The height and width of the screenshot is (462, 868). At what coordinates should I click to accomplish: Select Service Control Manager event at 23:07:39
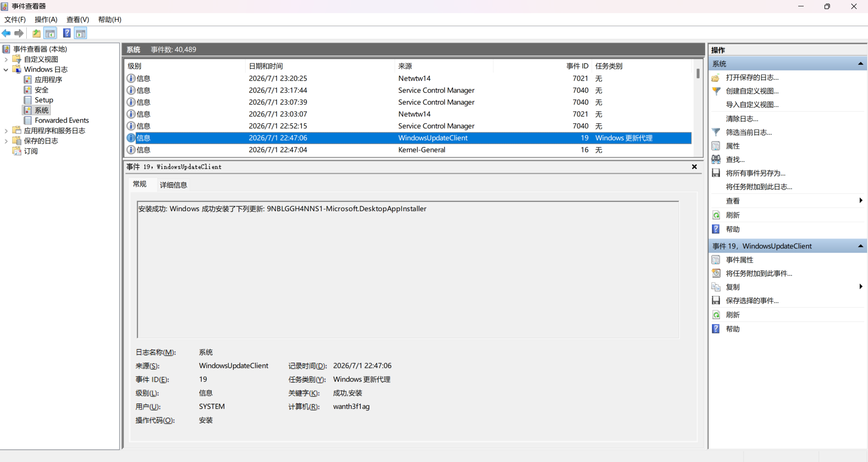coord(409,102)
